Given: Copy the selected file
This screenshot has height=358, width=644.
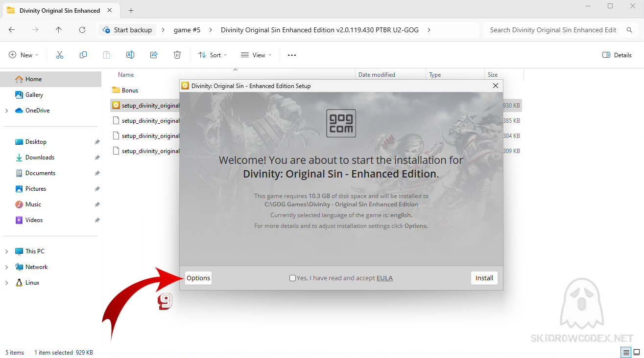Looking at the screenshot, I should click(x=83, y=55).
